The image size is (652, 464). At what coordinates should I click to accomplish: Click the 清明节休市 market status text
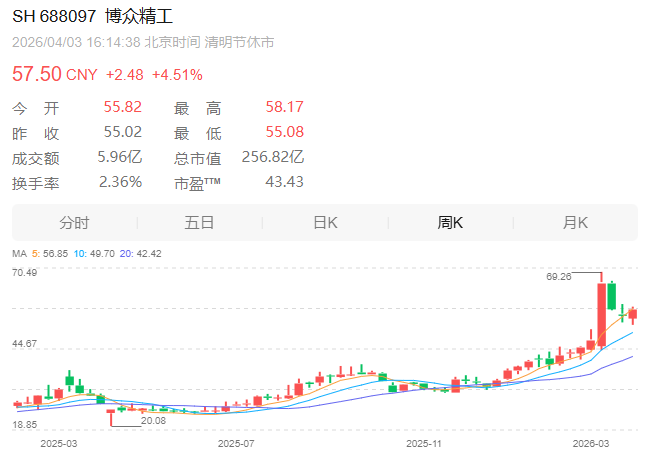pos(239,42)
